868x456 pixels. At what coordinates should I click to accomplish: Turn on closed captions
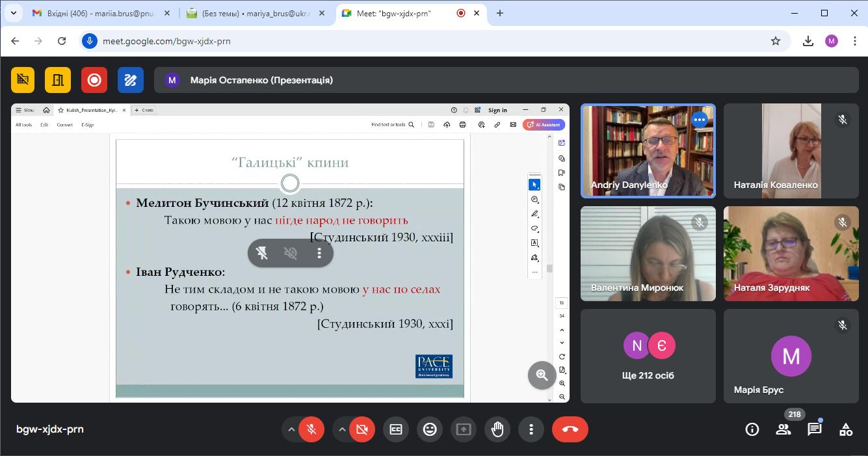point(396,429)
